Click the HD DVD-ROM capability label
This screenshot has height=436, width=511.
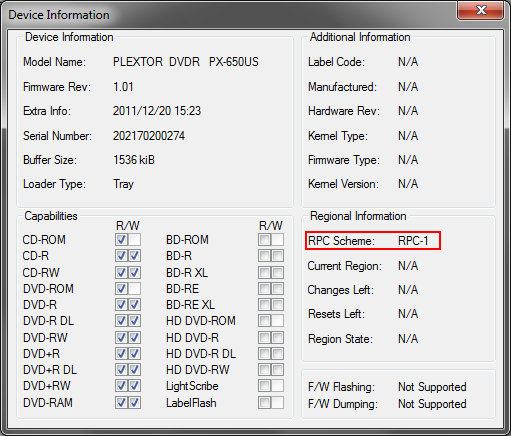tap(201, 321)
